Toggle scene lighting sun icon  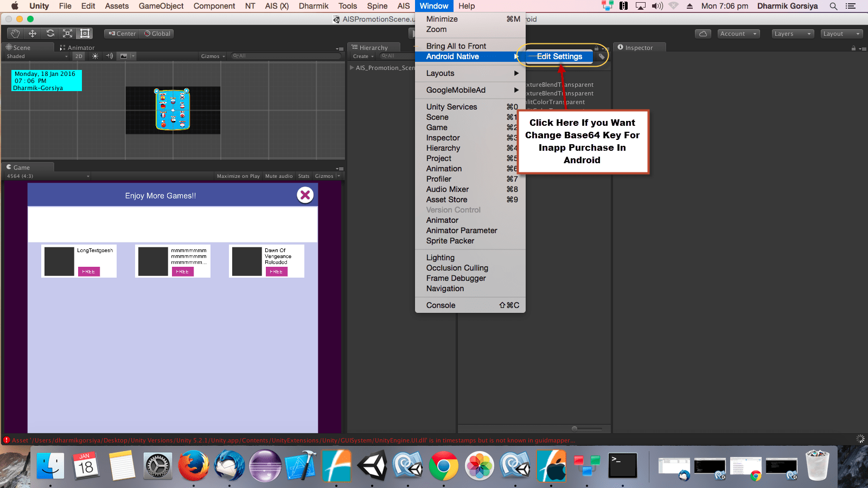coord(95,56)
